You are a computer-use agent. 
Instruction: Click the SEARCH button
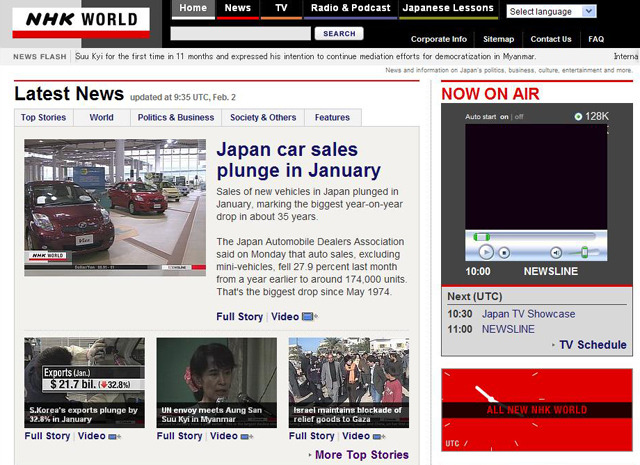339,33
